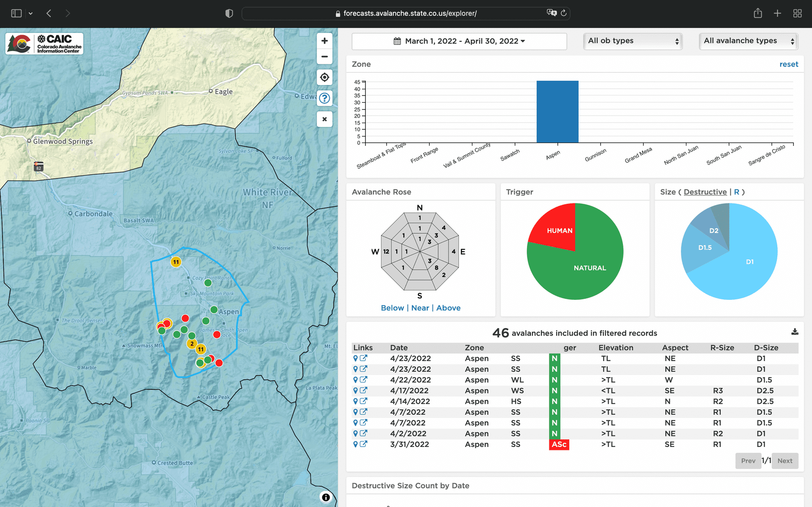Select D1.5 slice in Size pie

705,247
